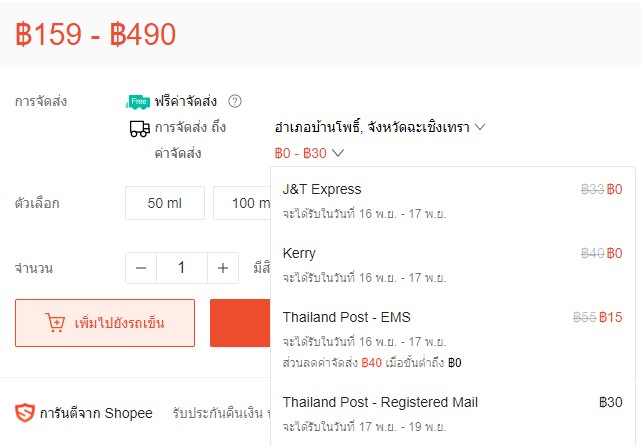
Task: Click the add-to-cart icon on the cart button
Action: tap(55, 323)
